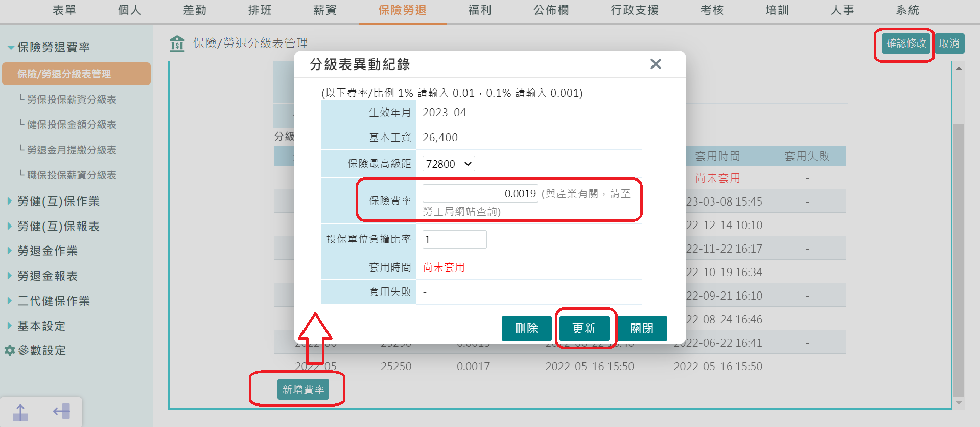Expand 勞健(互)保作業 sidebar section
Screen dimensions: 980x427
[x=54, y=201]
